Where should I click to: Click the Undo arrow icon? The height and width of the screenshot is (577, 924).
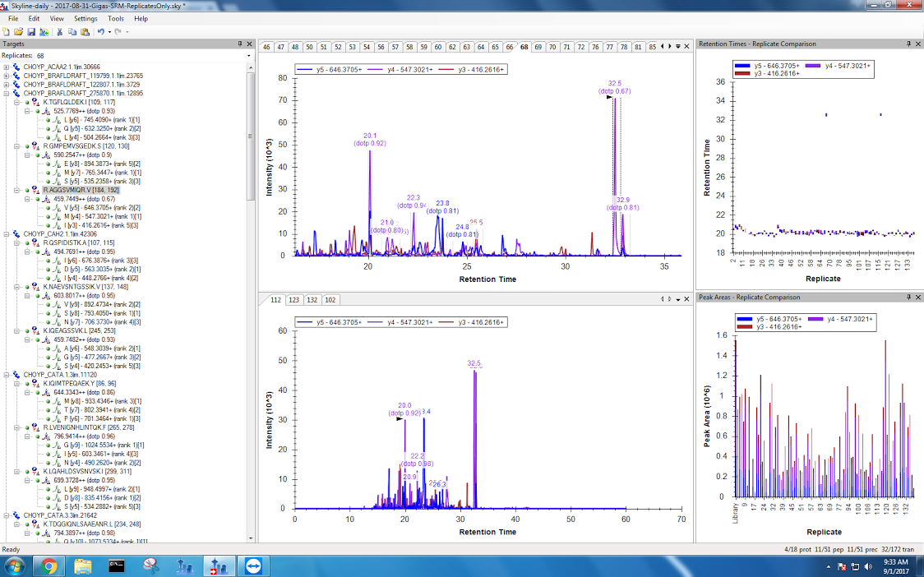click(100, 31)
